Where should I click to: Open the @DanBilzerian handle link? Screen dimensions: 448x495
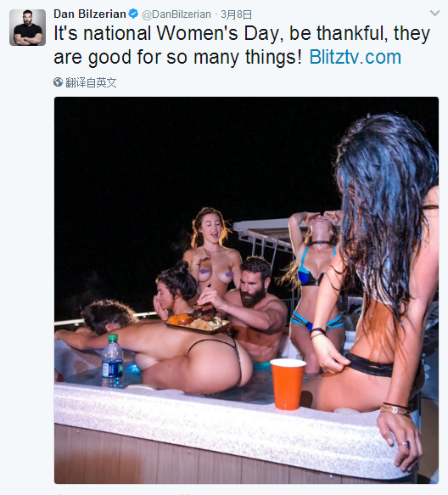(x=176, y=14)
